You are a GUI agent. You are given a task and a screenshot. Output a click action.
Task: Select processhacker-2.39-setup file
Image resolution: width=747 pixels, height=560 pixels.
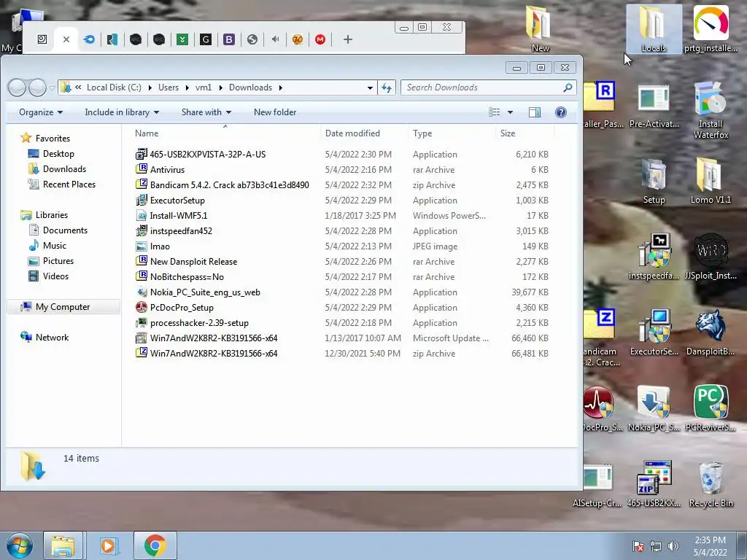pos(199,323)
